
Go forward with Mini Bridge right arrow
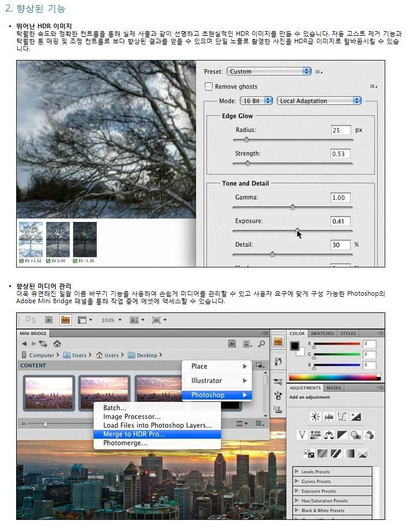[33, 344]
